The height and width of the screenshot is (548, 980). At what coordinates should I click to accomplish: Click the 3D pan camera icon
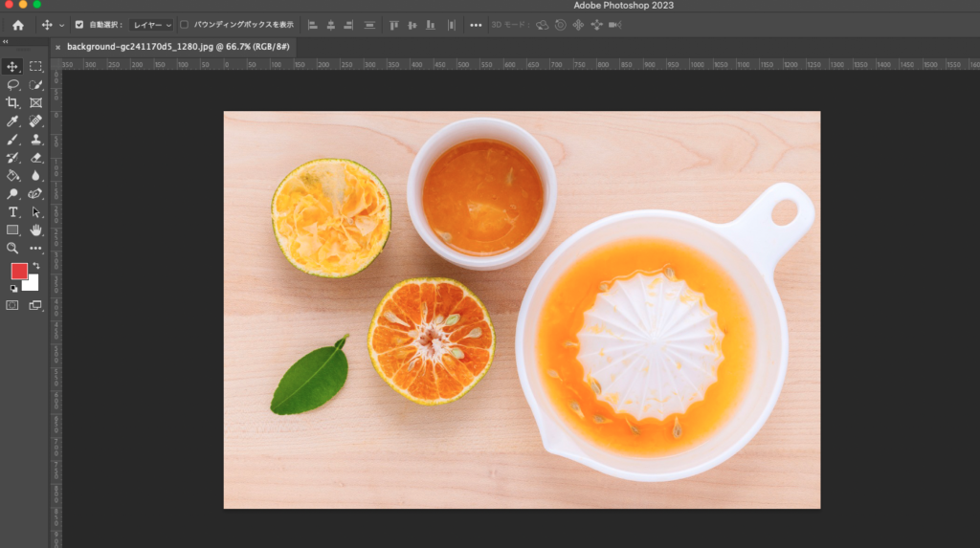[x=578, y=25]
